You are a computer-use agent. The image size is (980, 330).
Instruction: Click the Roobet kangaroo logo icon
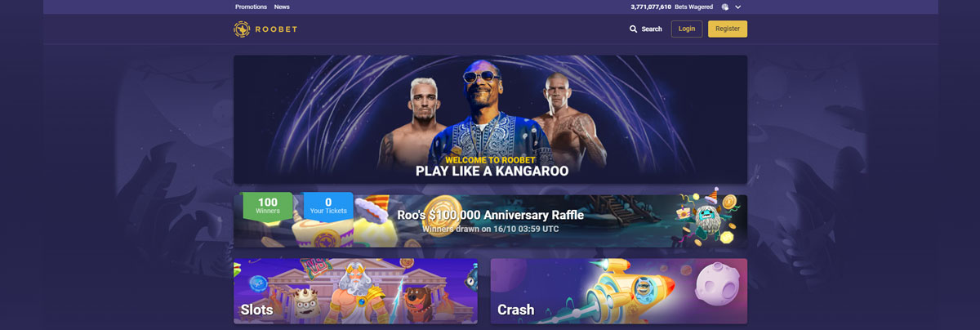241,29
